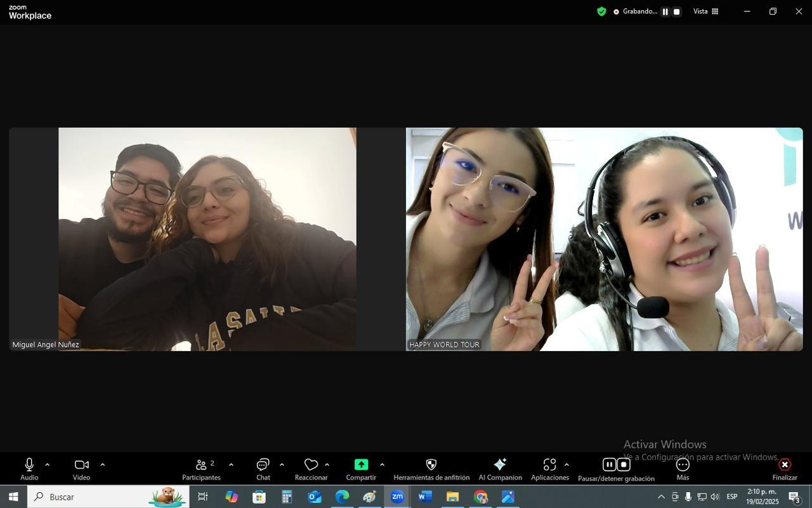Click the green encryption shield icon
Viewport: 812px width, 508px height.
coord(601,11)
